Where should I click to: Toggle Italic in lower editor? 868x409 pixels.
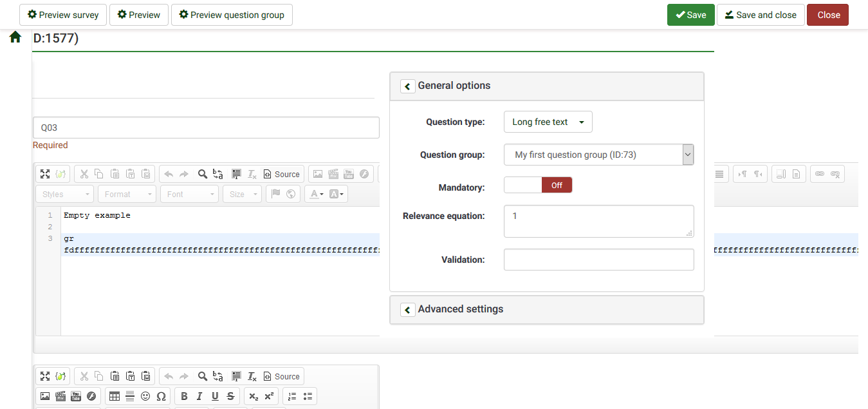(199, 396)
